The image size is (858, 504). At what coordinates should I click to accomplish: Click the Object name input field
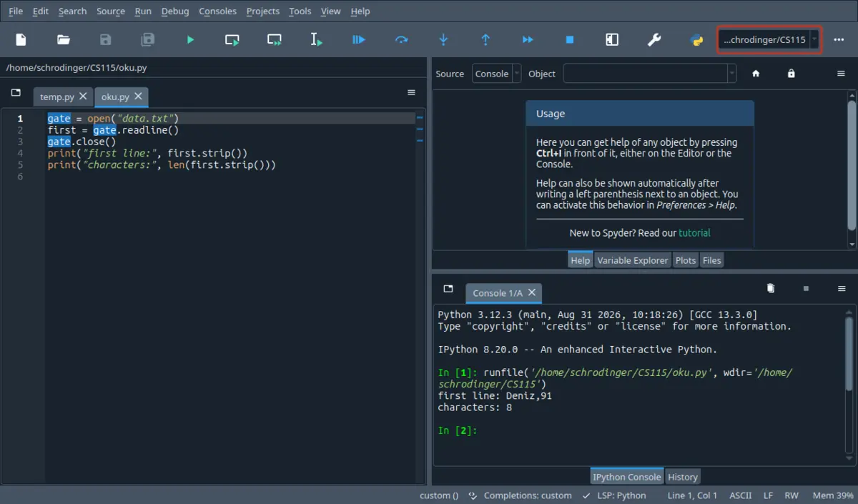[645, 74]
